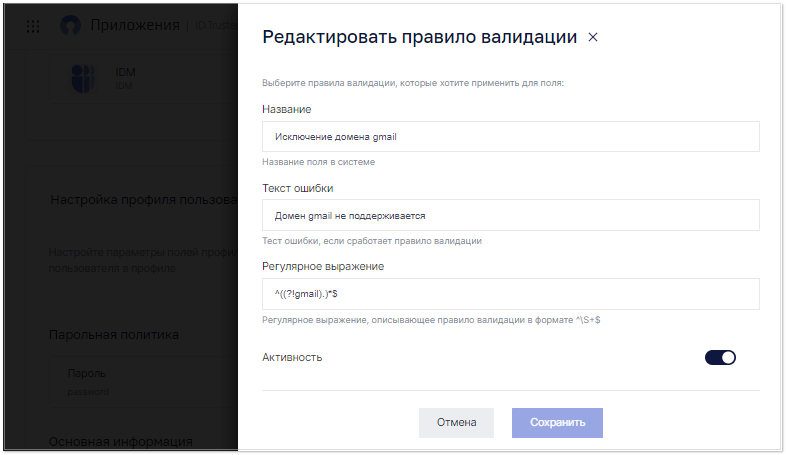Click the Отмена button
Screen dimensions: 786x455
(x=456, y=422)
